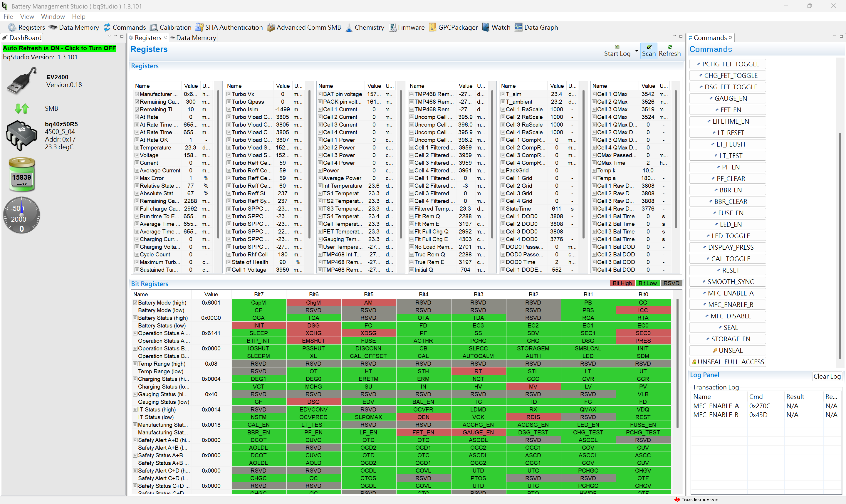This screenshot has width=846, height=504.
Task: Open the View menu
Action: 27,16
